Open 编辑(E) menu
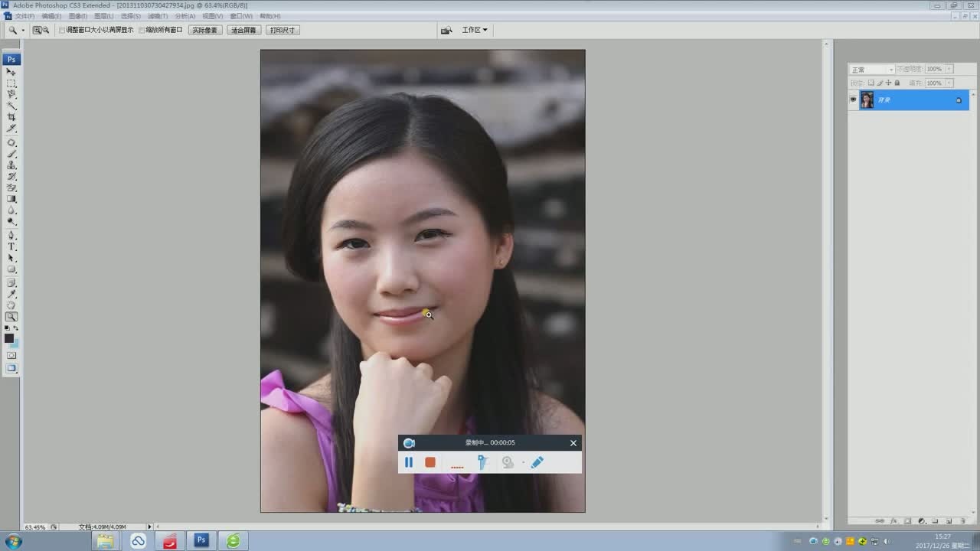This screenshot has width=980, height=551. [x=51, y=16]
